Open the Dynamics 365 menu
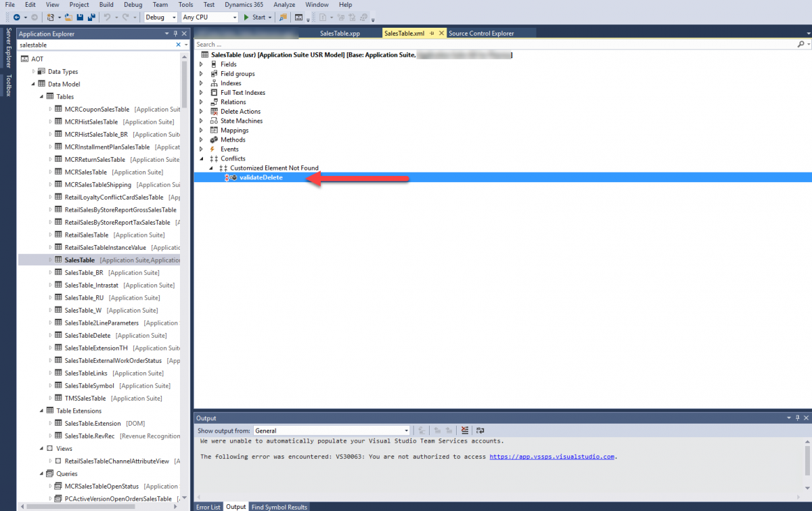The image size is (812, 511). 244,5
